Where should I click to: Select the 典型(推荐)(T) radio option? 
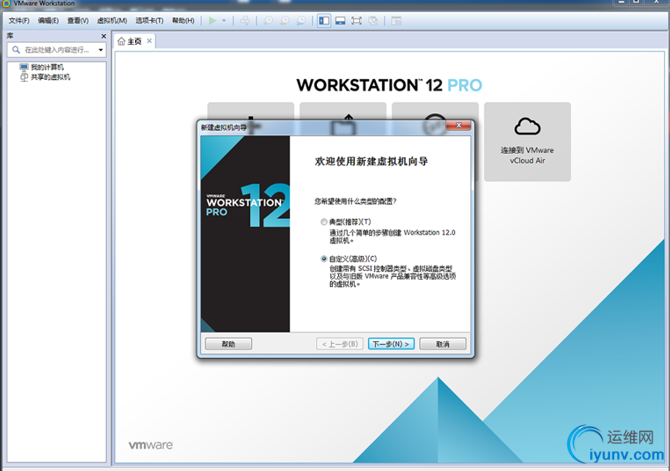[x=324, y=222]
